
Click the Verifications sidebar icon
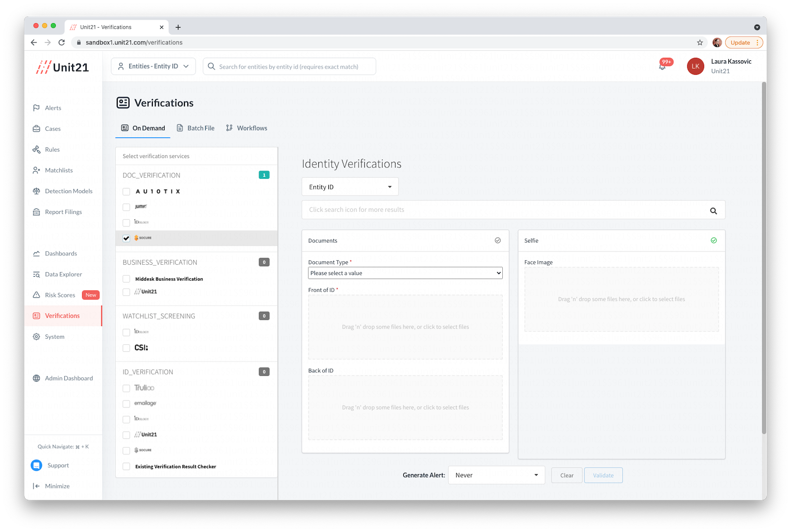pos(36,316)
